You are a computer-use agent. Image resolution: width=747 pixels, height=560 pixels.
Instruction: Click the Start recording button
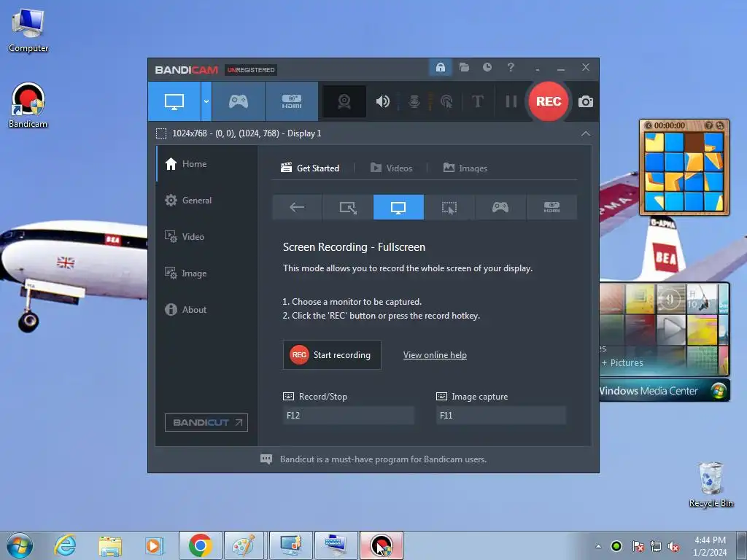click(332, 355)
